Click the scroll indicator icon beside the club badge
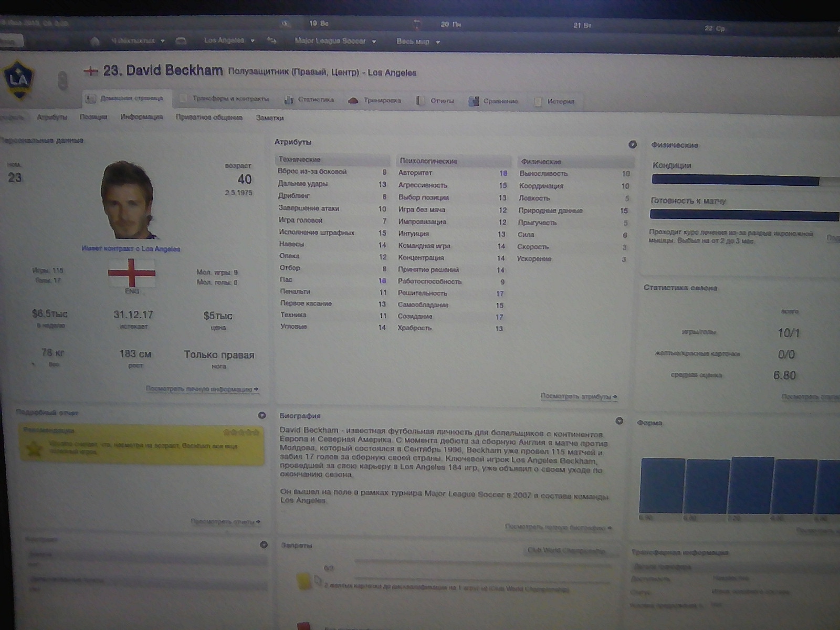This screenshot has width=840, height=630. [x=62, y=81]
